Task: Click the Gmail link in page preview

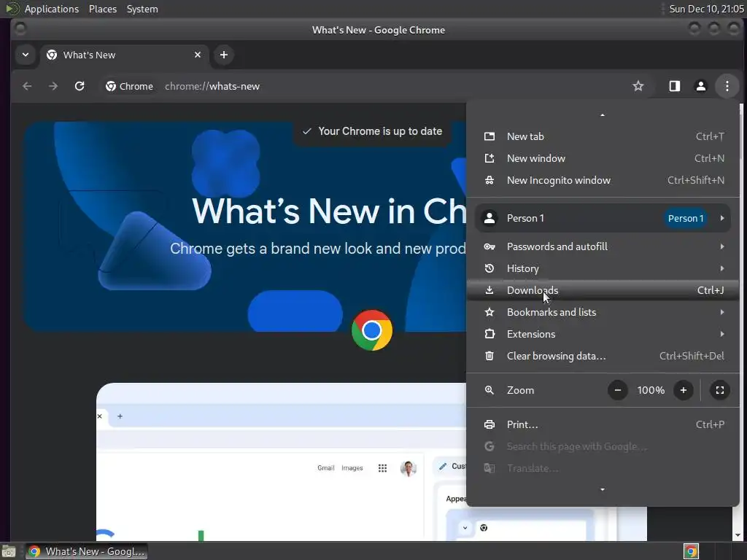Action: 326,468
